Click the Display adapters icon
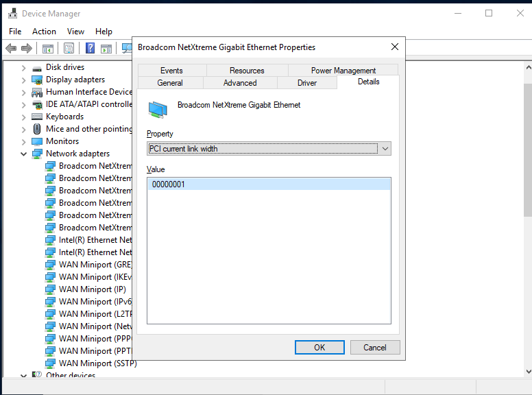The image size is (532, 395). tap(37, 80)
